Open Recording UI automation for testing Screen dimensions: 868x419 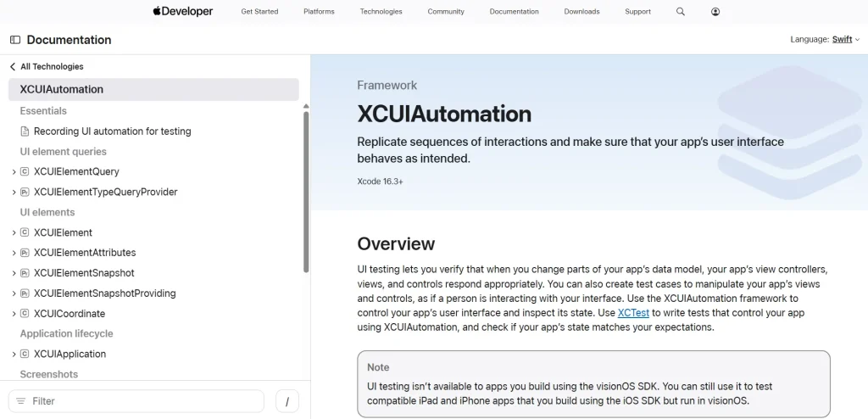click(113, 131)
